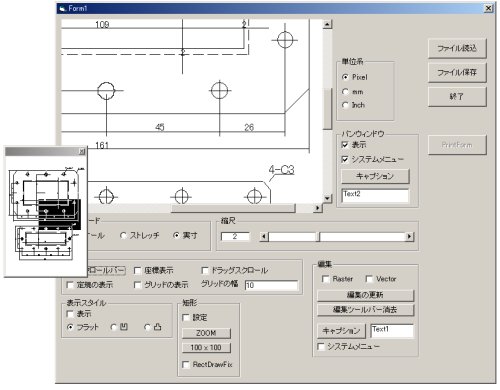
Task: Click the drawing horizontal scrollbar thumb
Action: (233, 208)
